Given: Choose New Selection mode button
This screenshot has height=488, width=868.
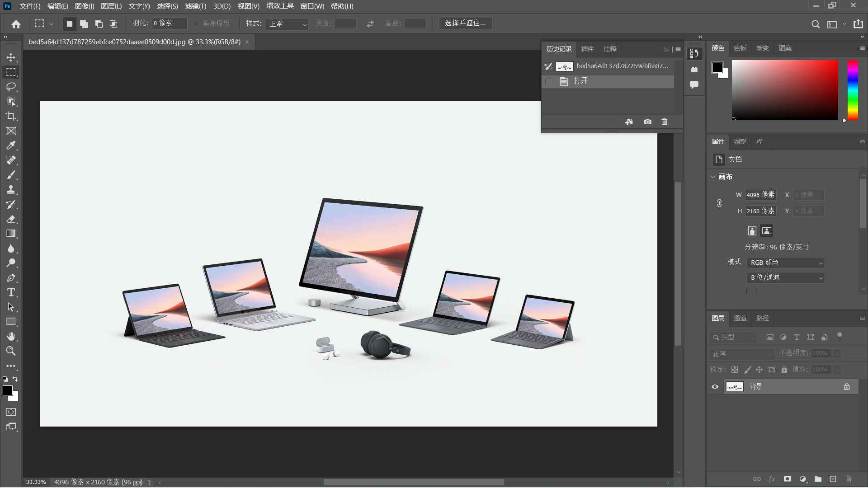Looking at the screenshot, I should tap(69, 24).
